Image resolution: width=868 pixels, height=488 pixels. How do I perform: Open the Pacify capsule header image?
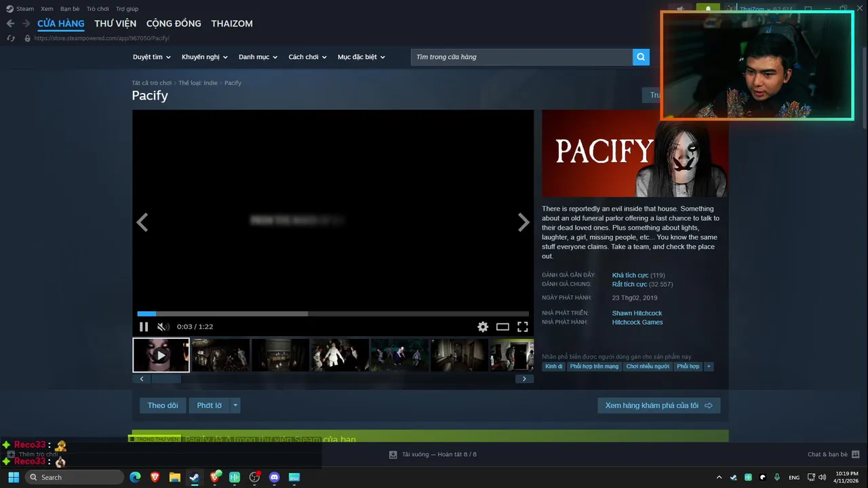635,154
